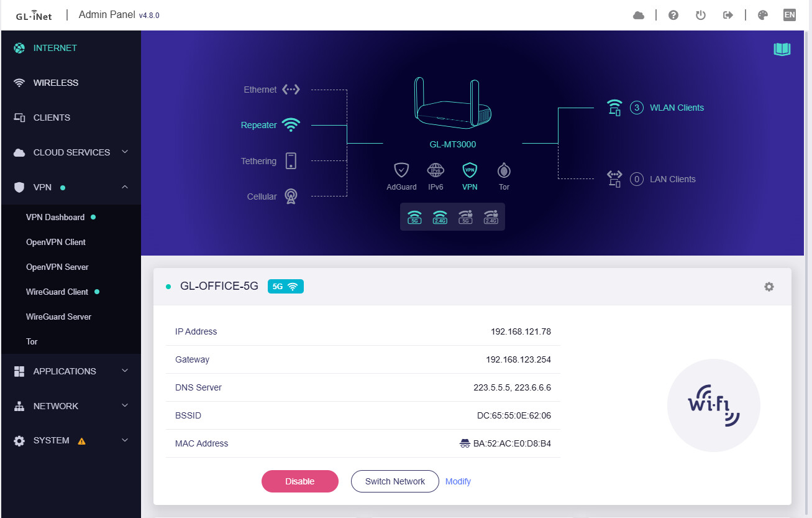Open Applications in sidebar
Screen dimensions: 812x518
(71, 371)
